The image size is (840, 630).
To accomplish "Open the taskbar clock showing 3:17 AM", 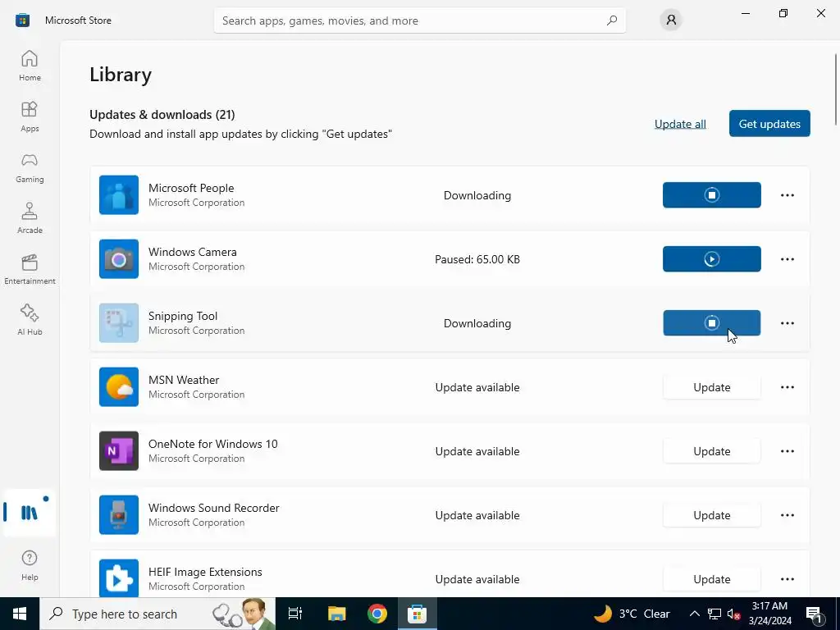I will (x=769, y=614).
